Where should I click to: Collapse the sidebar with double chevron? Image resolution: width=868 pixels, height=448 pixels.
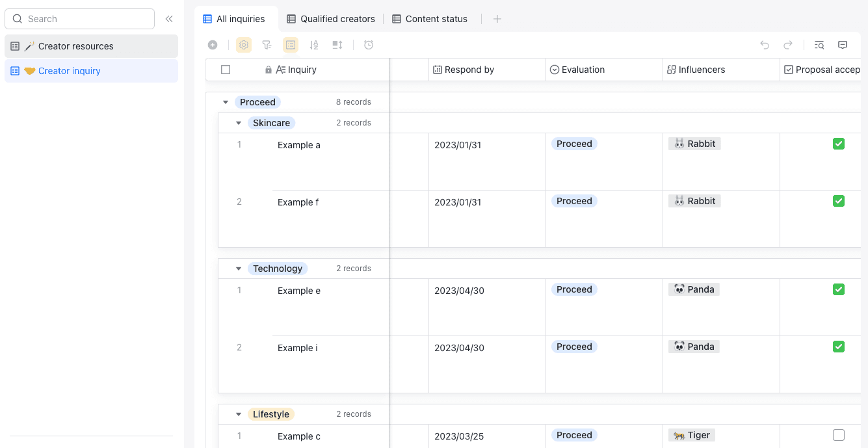169,19
